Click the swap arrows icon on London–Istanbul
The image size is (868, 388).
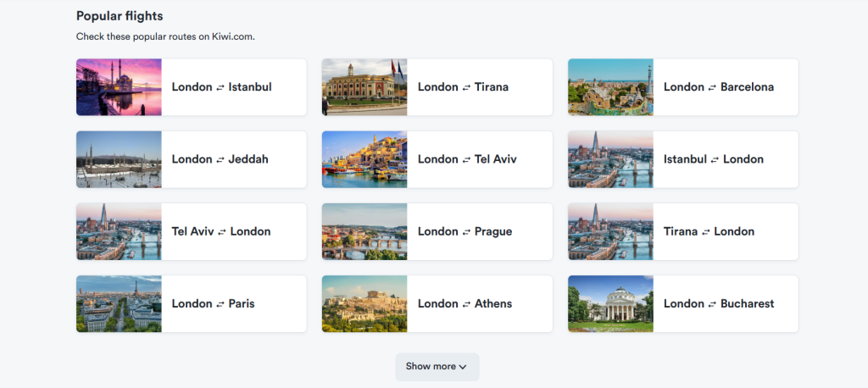pos(220,87)
